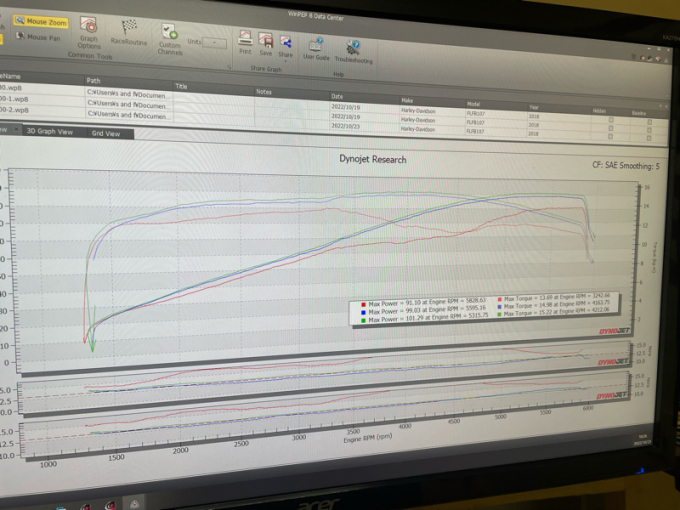Share the graph

(285, 46)
